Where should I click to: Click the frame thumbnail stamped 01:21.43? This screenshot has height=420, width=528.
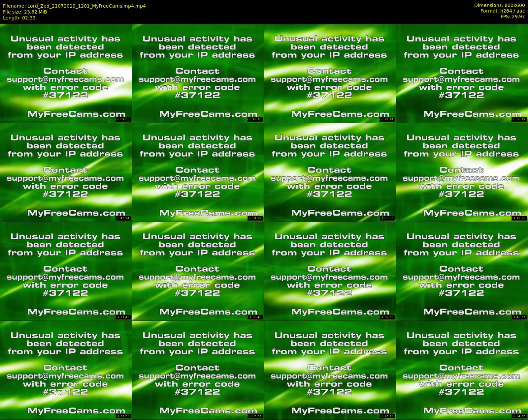click(66, 271)
